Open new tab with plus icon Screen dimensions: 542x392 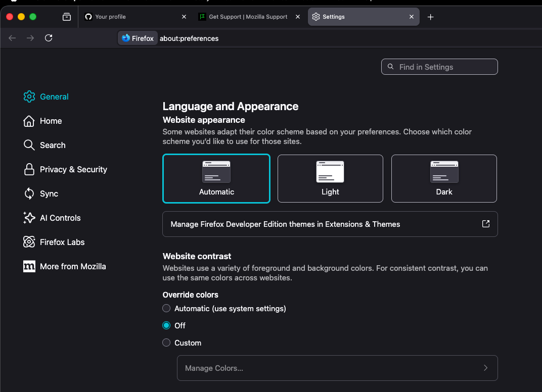click(x=430, y=17)
